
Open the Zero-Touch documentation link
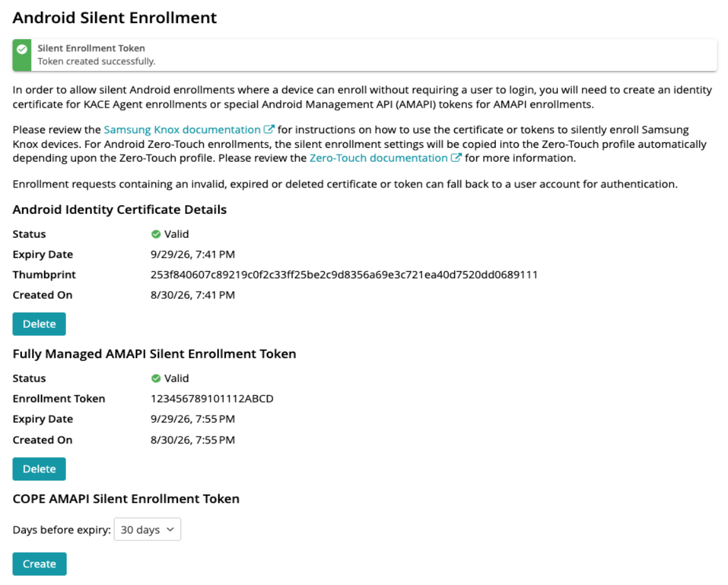[x=378, y=158]
